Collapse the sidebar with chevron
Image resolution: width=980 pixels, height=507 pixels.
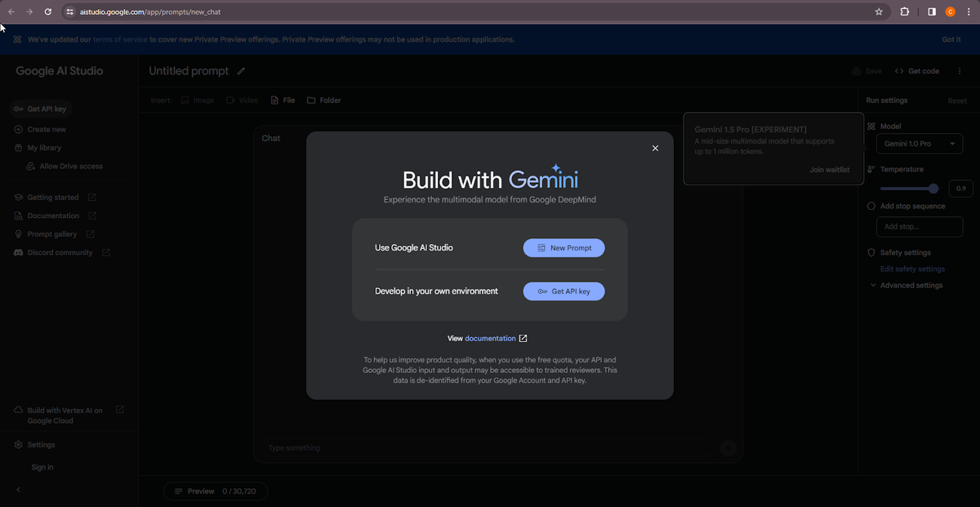point(19,489)
